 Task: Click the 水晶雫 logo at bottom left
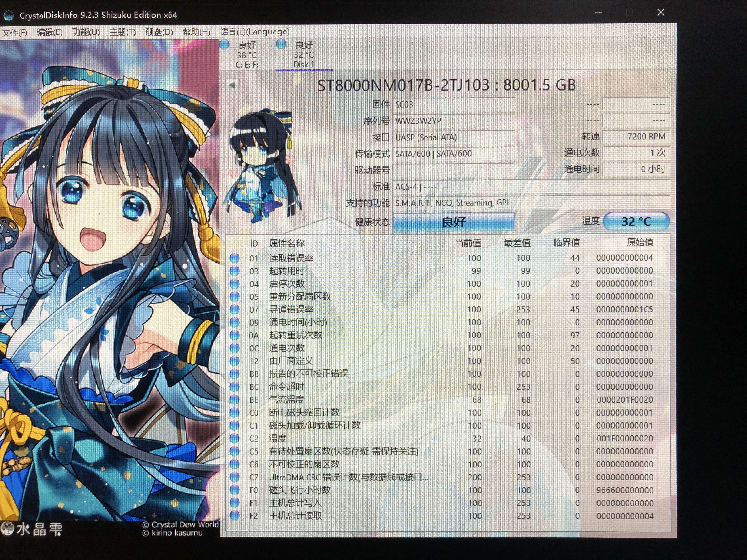point(32,529)
